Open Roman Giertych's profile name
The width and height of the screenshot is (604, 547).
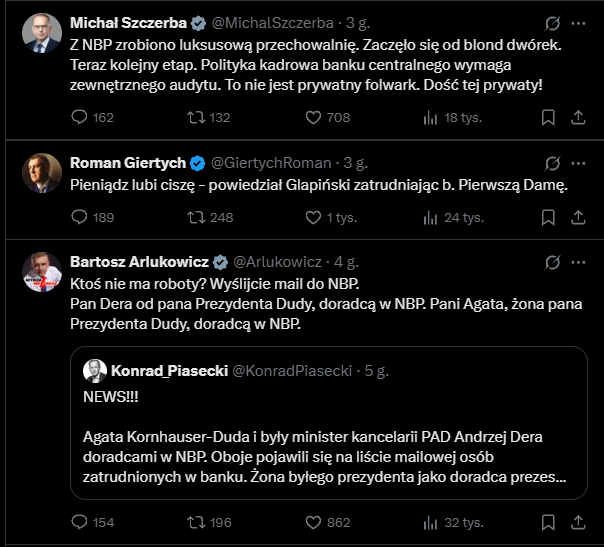click(127, 163)
